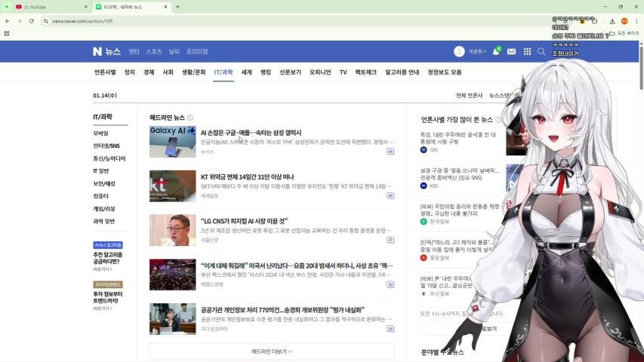The image size is (644, 362).
Task: Reload the page
Action: [x=31, y=21]
